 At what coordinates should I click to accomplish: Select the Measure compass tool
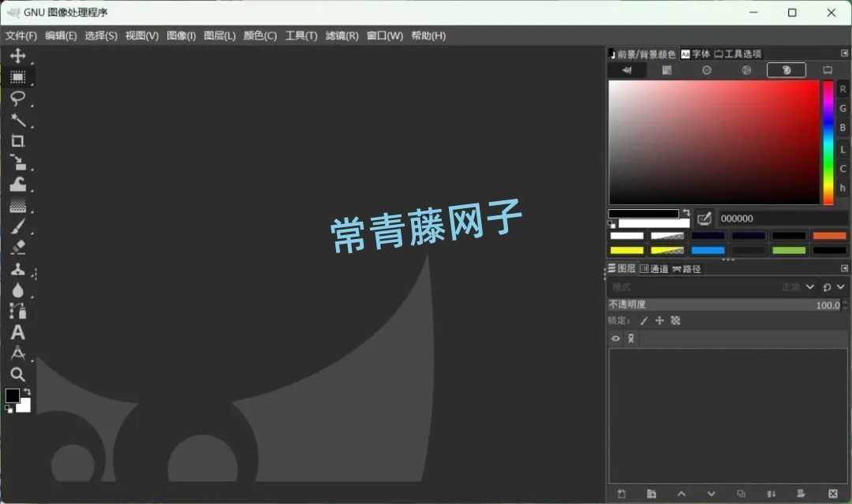tap(17, 353)
